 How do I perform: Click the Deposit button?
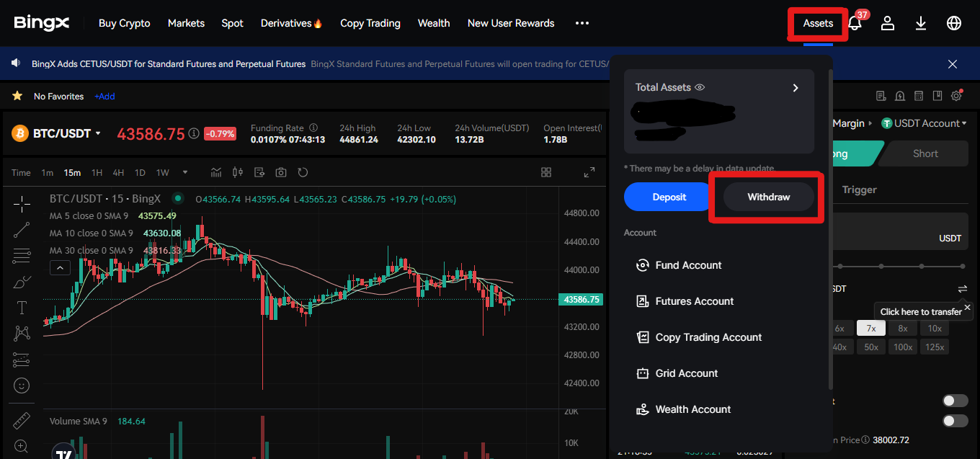coord(669,197)
